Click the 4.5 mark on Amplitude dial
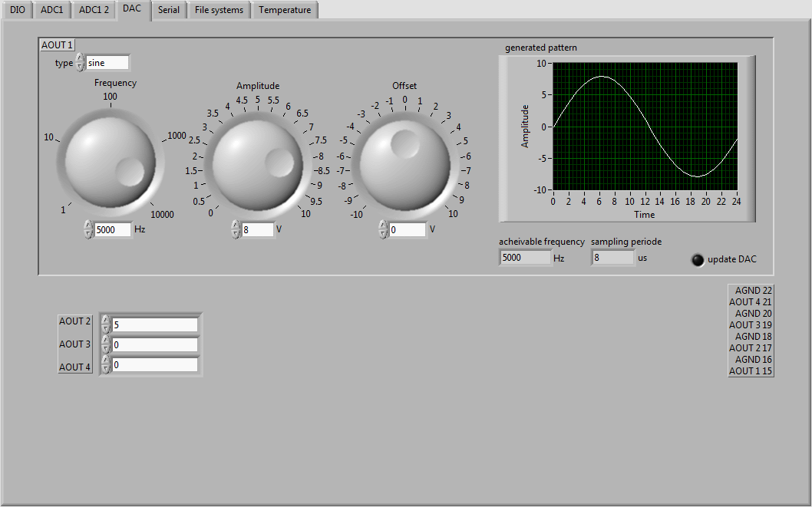The image size is (812, 507). pyautogui.click(x=242, y=100)
